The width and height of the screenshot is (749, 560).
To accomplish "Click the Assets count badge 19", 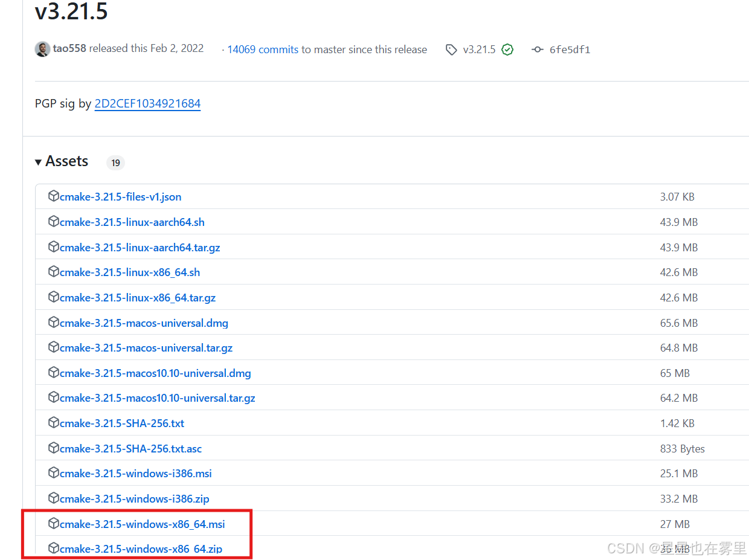I will point(115,163).
